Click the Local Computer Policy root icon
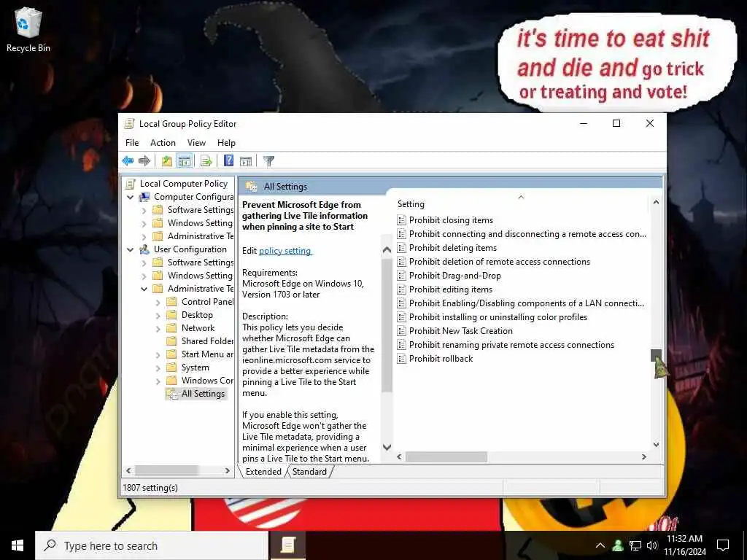This screenshot has height=560, width=747. click(131, 183)
